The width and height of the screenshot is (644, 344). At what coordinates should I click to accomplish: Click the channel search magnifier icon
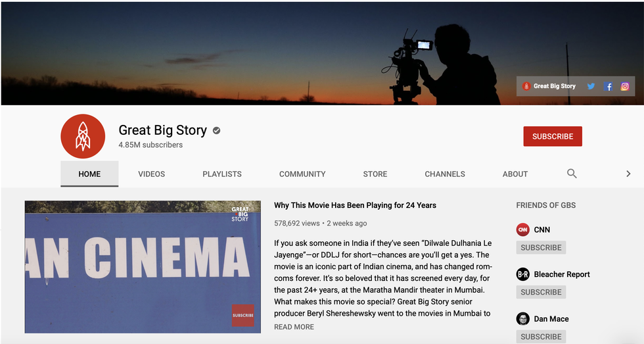(572, 174)
